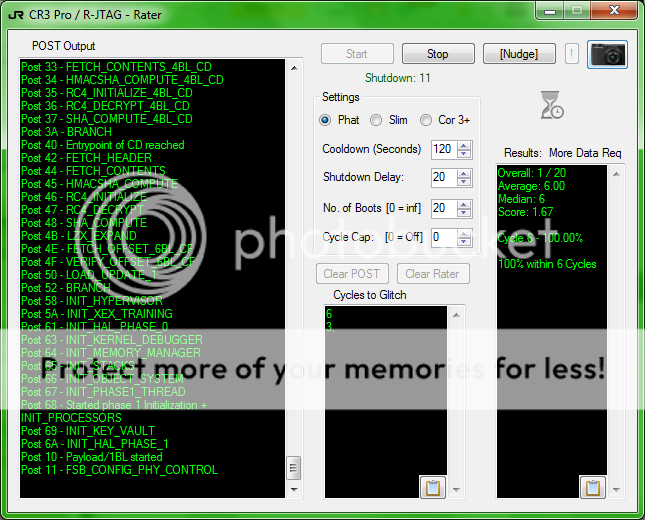This screenshot has height=520, width=645.
Task: Select the Slim console option
Action: click(376, 120)
